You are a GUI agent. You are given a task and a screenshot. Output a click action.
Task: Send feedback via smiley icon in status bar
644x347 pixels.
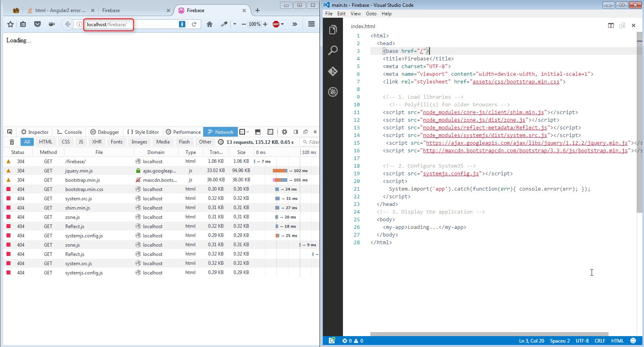click(x=633, y=341)
